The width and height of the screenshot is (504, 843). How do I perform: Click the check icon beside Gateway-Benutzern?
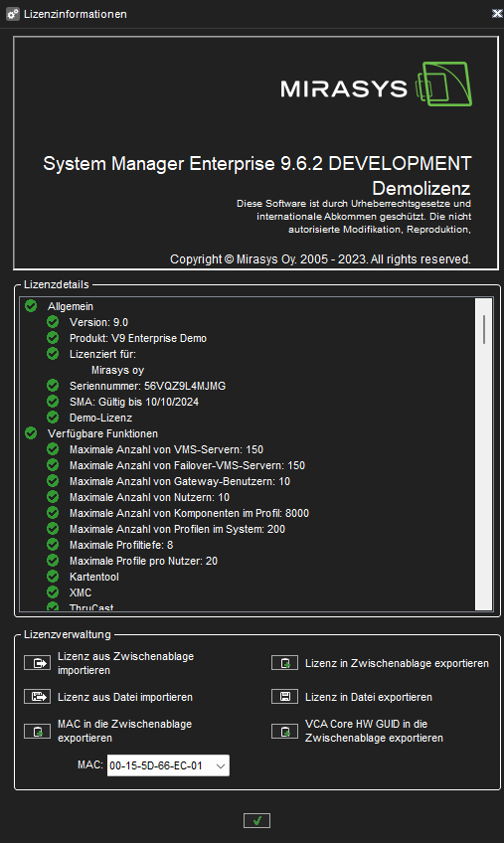coord(53,480)
